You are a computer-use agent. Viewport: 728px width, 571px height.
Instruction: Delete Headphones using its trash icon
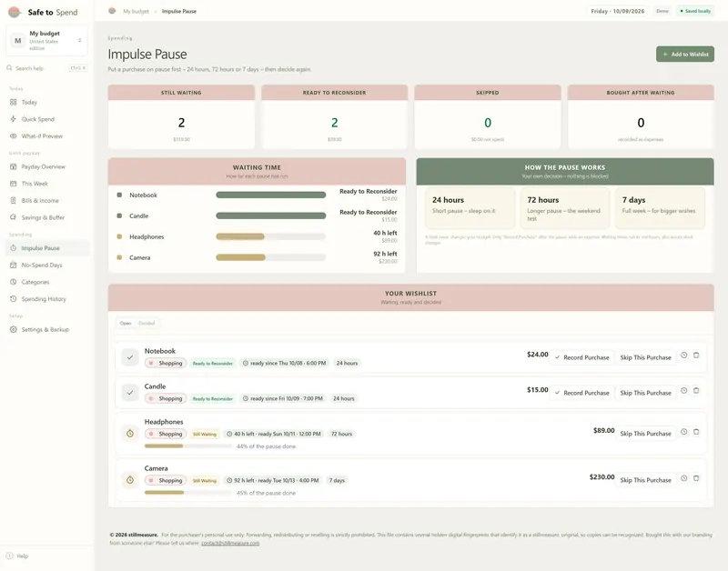point(696,432)
